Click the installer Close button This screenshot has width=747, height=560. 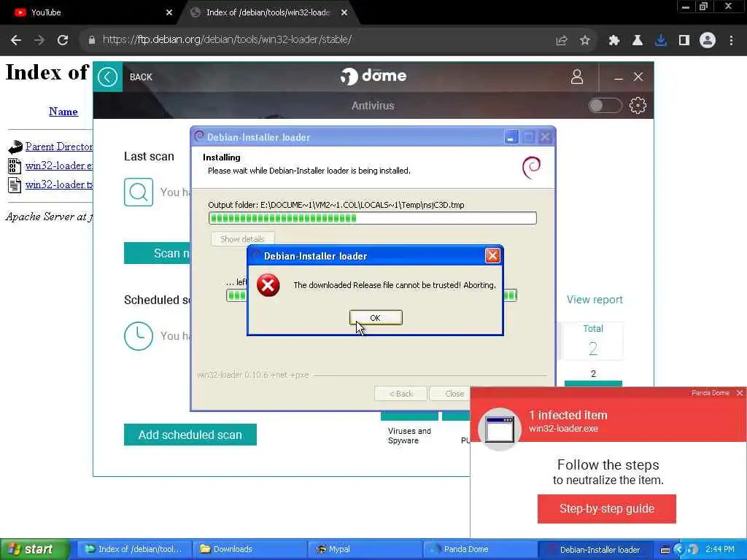(449, 394)
